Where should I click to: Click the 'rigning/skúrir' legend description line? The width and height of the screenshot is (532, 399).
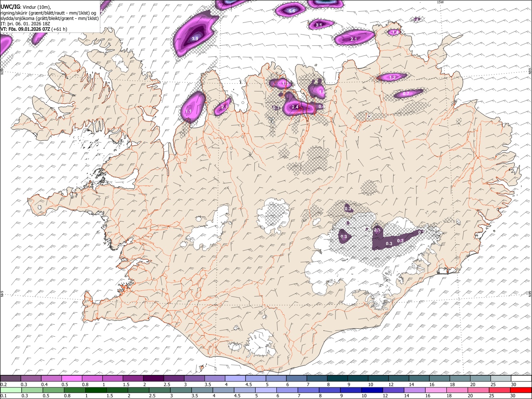tap(48, 13)
